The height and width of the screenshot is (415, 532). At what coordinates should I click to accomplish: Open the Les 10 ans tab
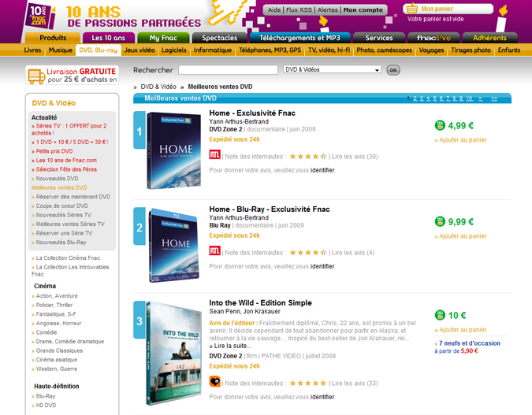108,38
